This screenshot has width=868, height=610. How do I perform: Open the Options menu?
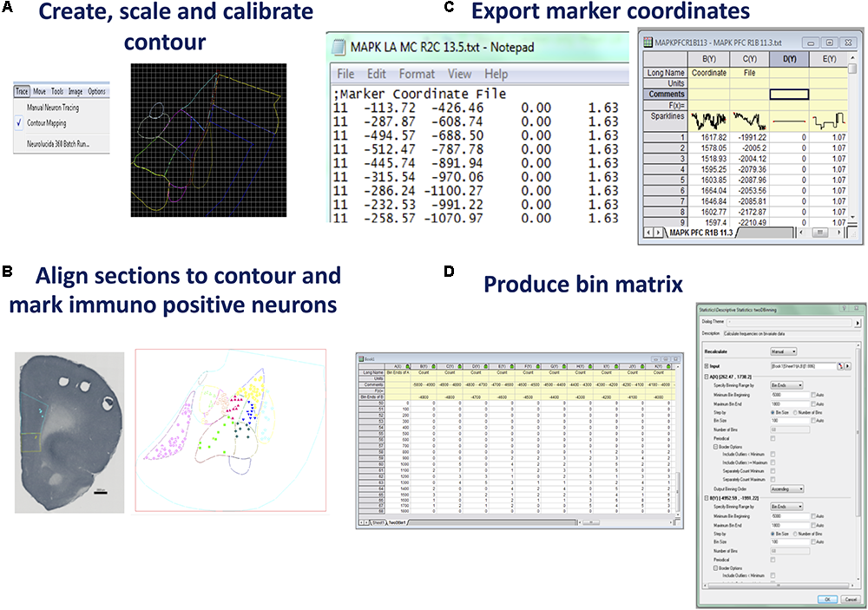click(x=96, y=91)
